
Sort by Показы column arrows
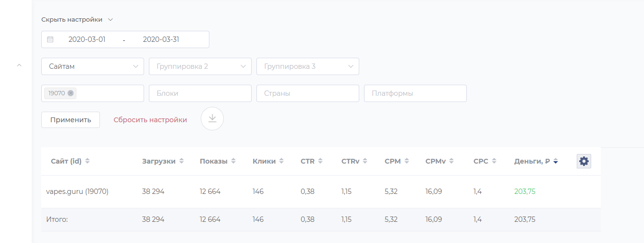coord(233,161)
